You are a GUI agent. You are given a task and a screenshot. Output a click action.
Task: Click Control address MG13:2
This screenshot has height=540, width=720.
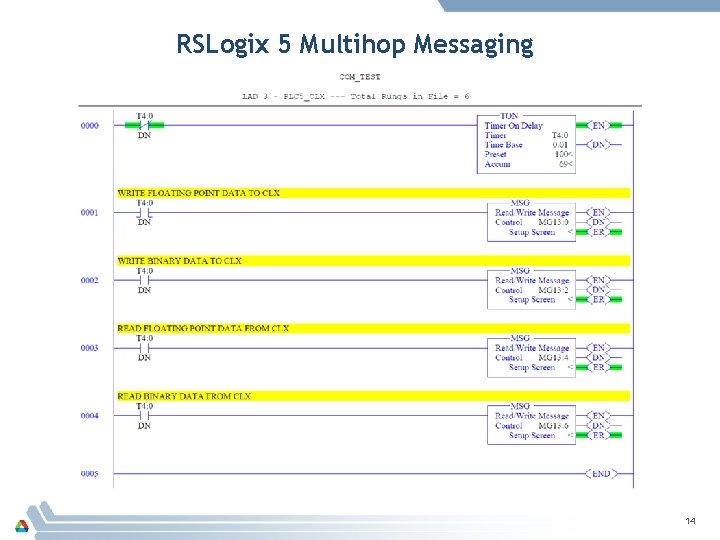click(x=553, y=290)
